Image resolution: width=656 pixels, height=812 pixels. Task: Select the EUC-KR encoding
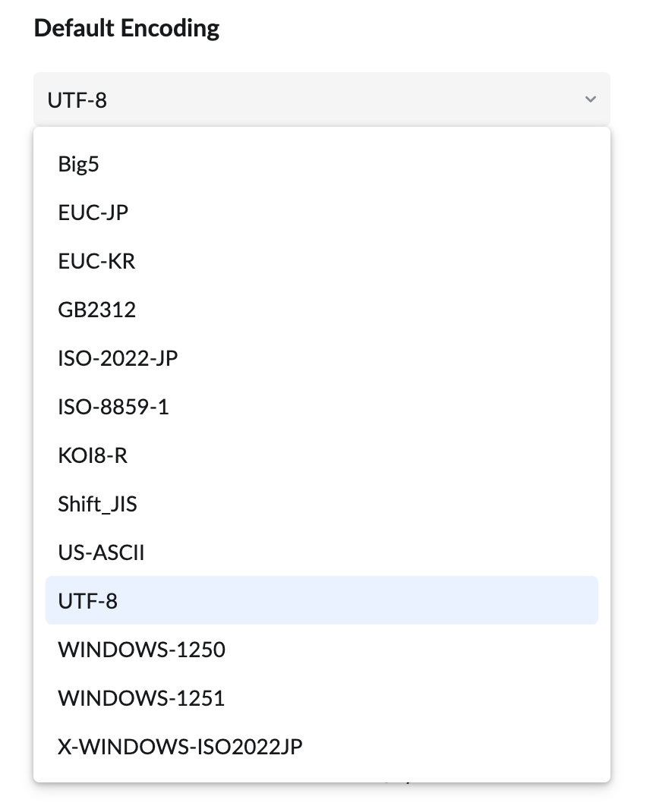pyautogui.click(x=96, y=261)
